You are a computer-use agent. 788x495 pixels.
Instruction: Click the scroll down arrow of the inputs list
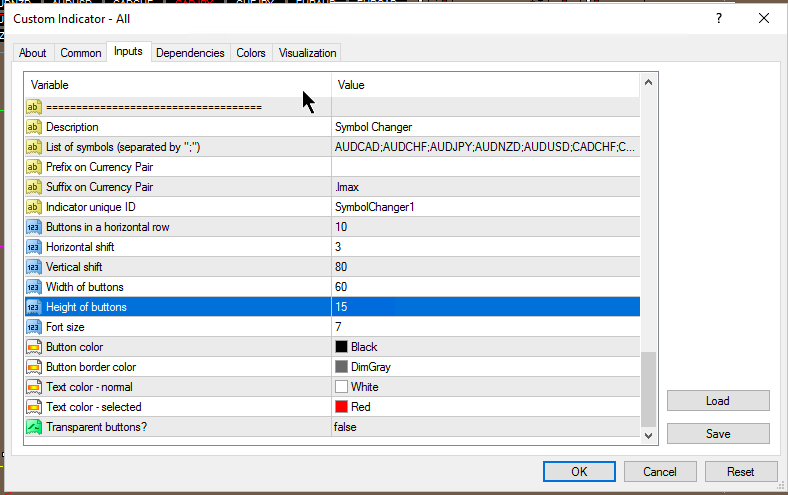[x=648, y=436]
